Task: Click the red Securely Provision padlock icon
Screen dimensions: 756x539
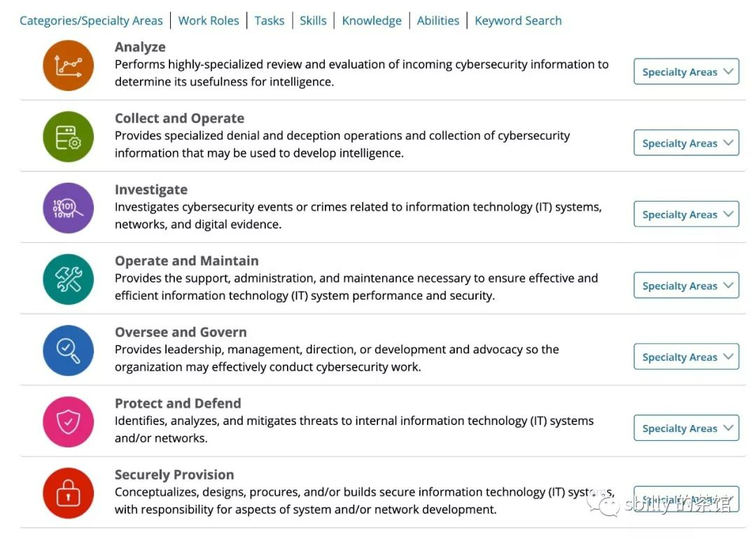Action: click(68, 493)
